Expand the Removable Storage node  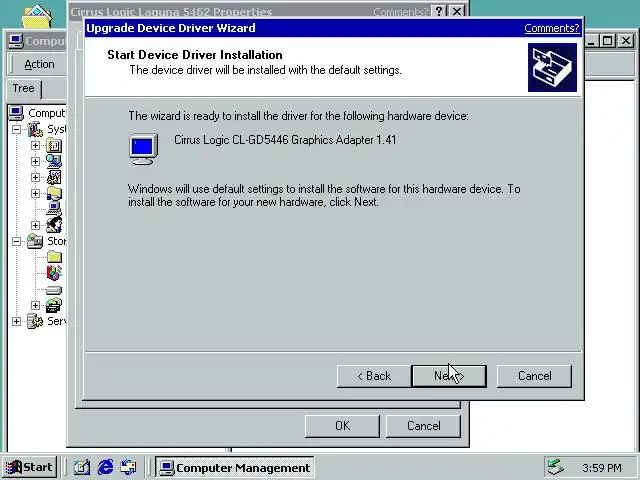[36, 305]
